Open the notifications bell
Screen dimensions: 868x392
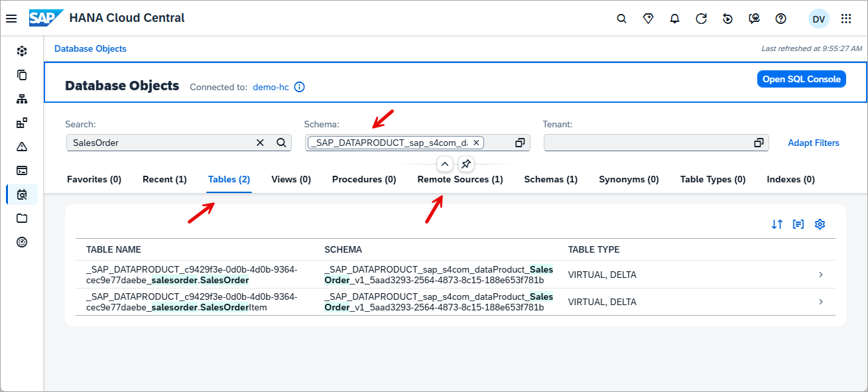pos(674,19)
